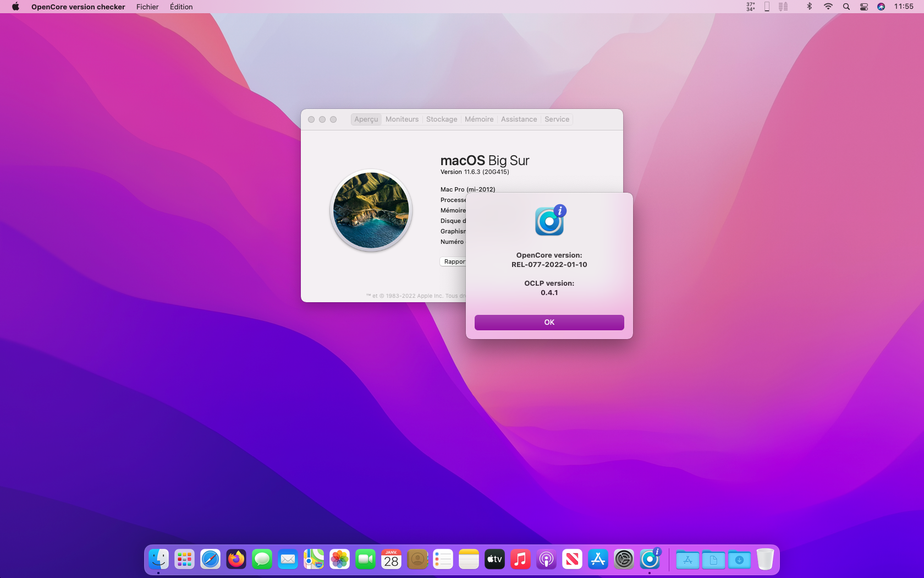Click the OCLP version value 0.4.1
This screenshot has width=924, height=578.
[x=549, y=293]
